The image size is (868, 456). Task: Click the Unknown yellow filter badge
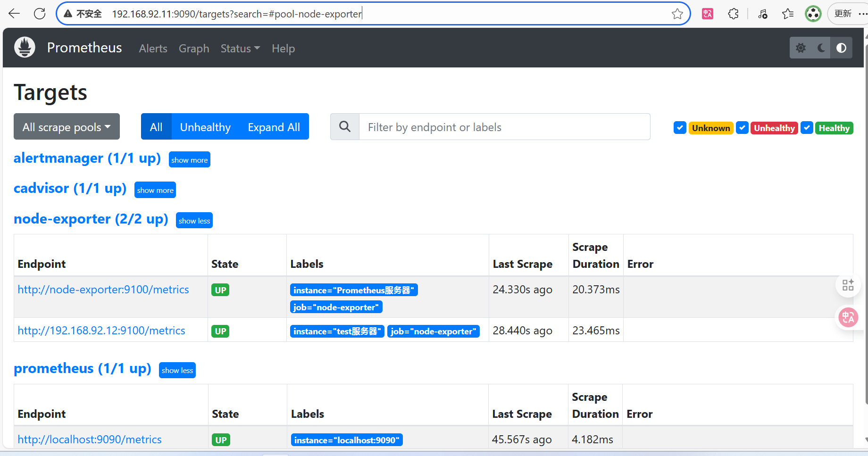[711, 128]
